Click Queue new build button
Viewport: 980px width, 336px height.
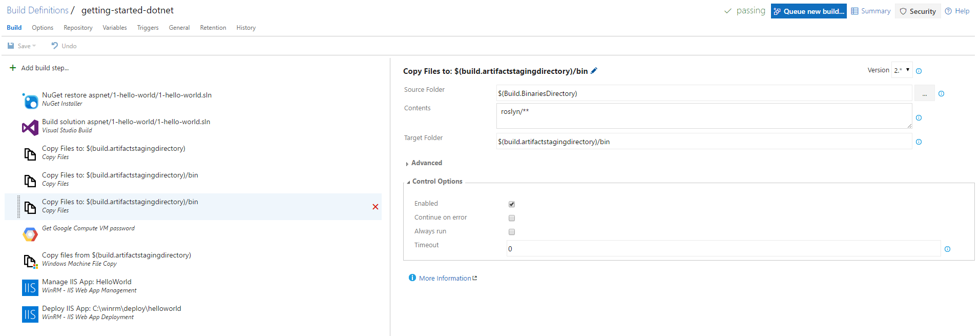tap(808, 11)
